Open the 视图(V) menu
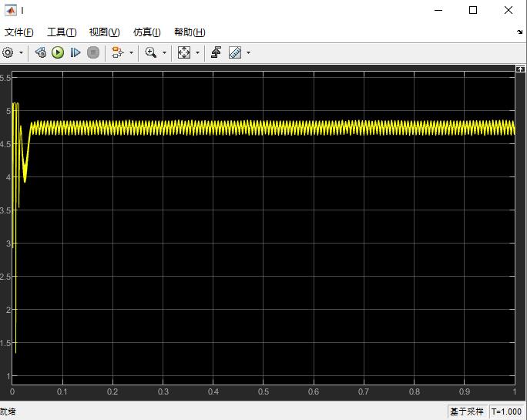 coord(105,32)
